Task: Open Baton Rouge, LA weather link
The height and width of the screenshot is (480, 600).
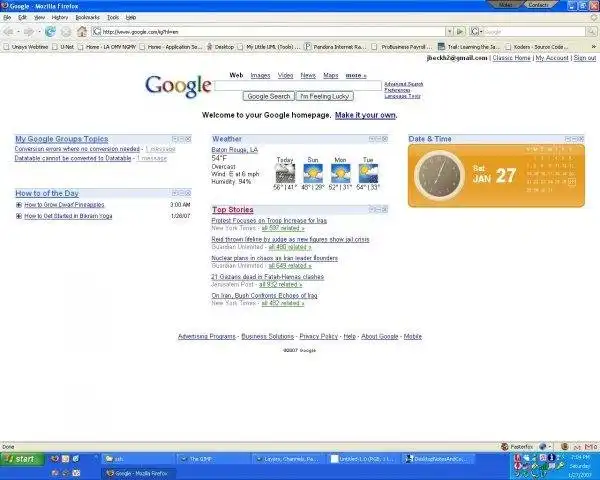Action: click(x=235, y=150)
